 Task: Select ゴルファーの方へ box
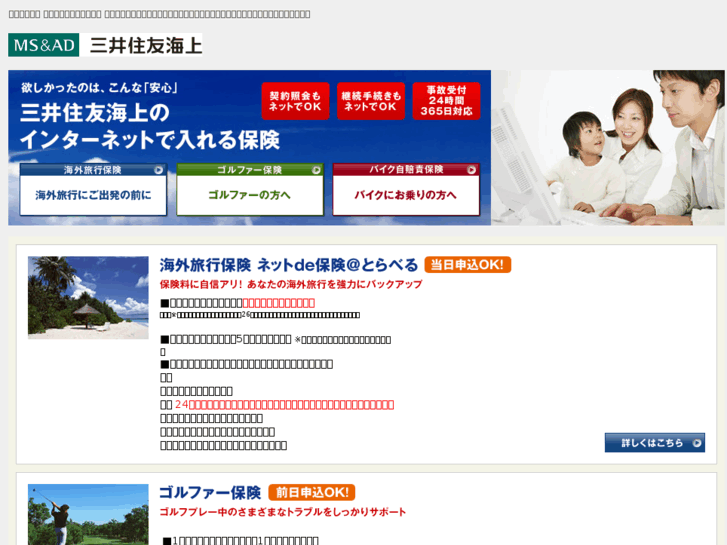pos(249,195)
